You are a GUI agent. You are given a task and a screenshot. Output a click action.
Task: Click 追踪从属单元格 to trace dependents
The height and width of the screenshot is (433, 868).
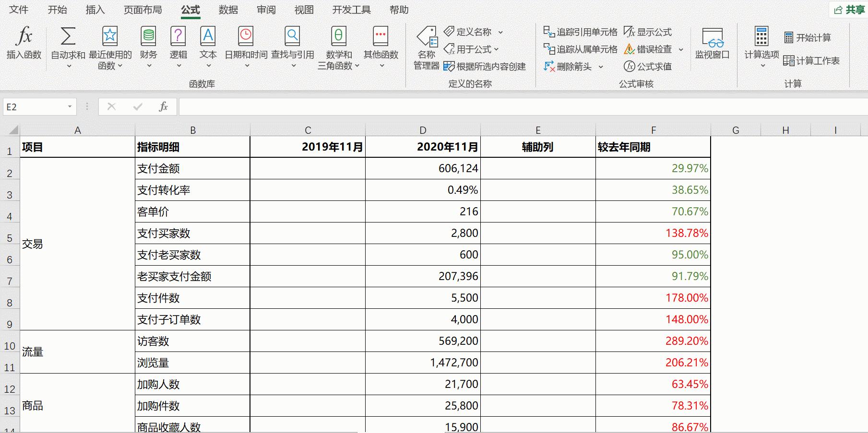tap(581, 48)
